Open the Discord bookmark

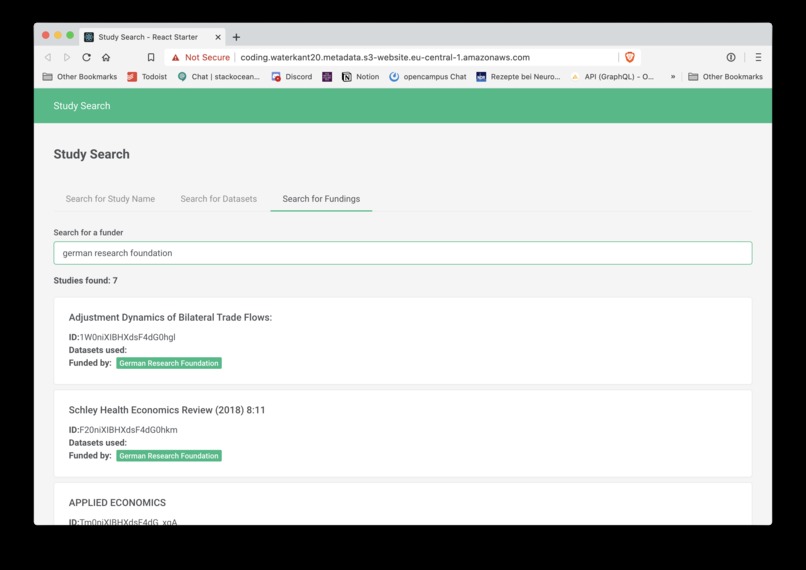(292, 77)
